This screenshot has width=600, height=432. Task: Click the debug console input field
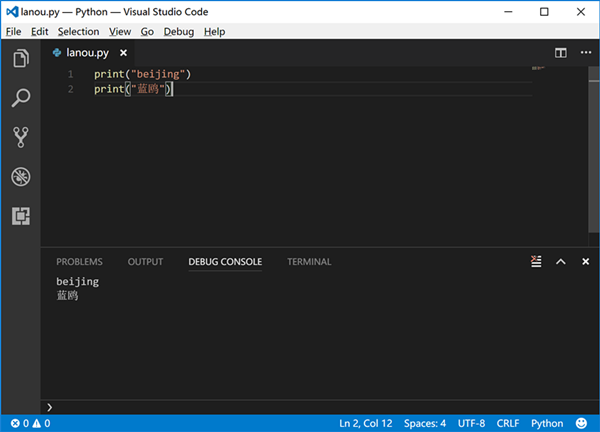(x=300, y=407)
